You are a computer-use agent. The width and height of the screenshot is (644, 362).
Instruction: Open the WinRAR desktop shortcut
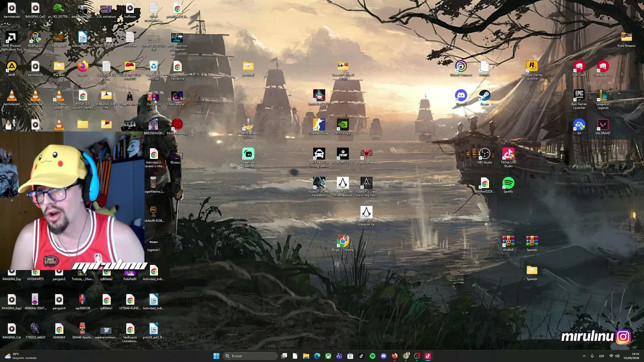click(508, 244)
